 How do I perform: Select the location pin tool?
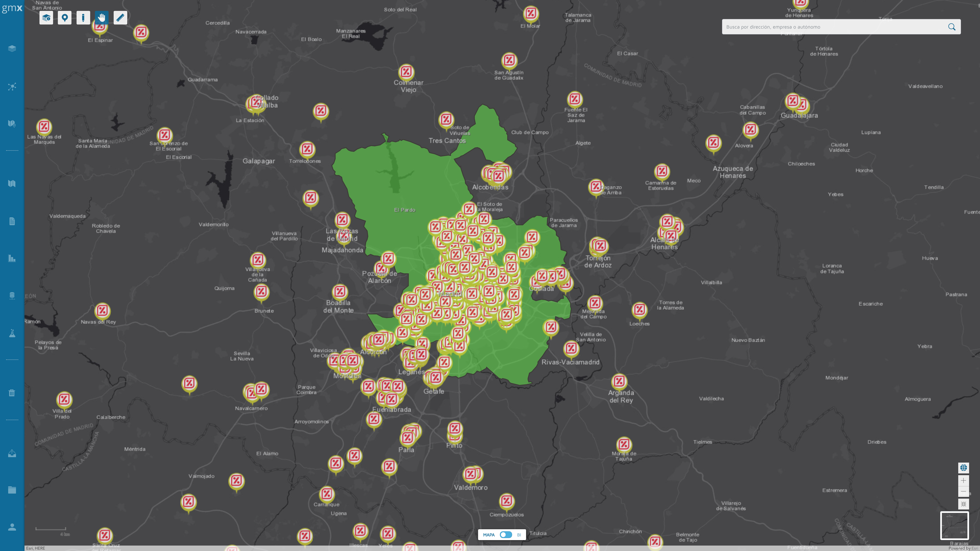tap(65, 18)
